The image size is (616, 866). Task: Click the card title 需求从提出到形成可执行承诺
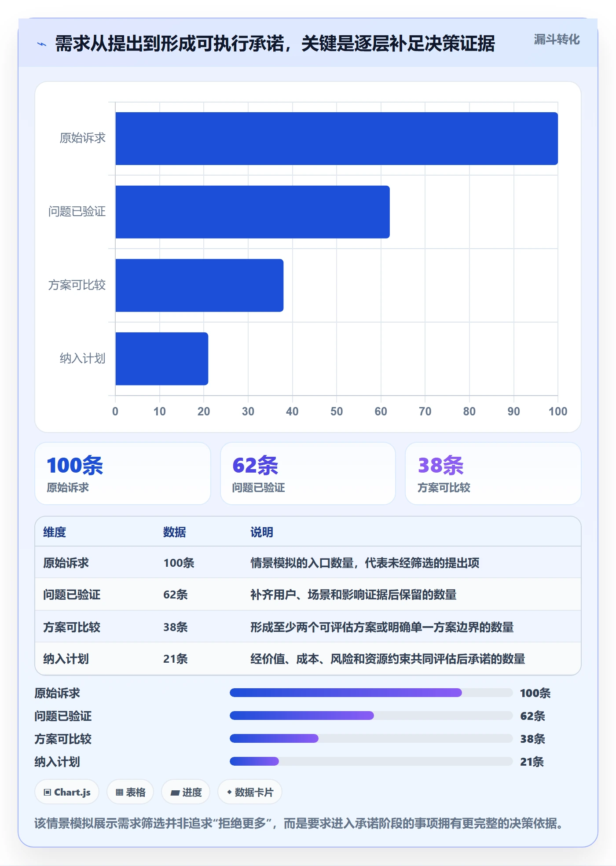click(x=275, y=44)
